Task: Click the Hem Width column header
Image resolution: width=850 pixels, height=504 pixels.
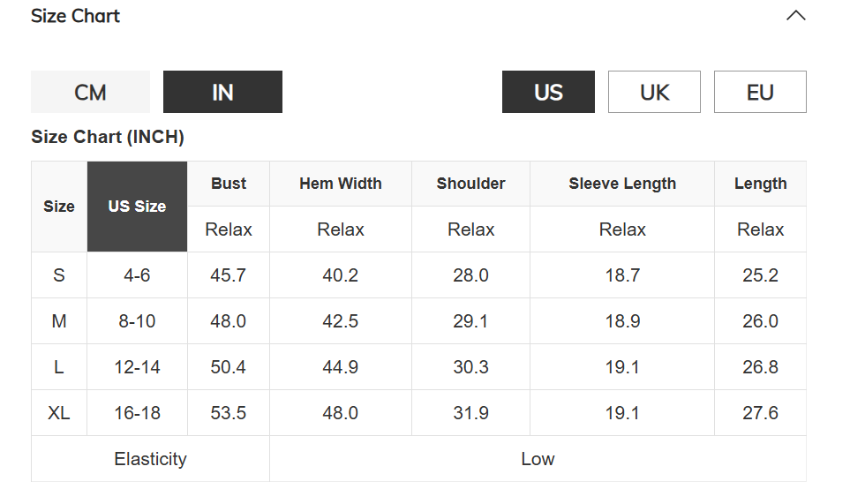Action: [341, 184]
